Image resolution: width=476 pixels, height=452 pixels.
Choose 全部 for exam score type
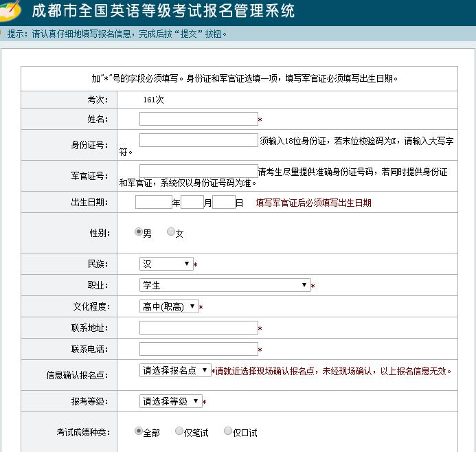pyautogui.click(x=139, y=431)
